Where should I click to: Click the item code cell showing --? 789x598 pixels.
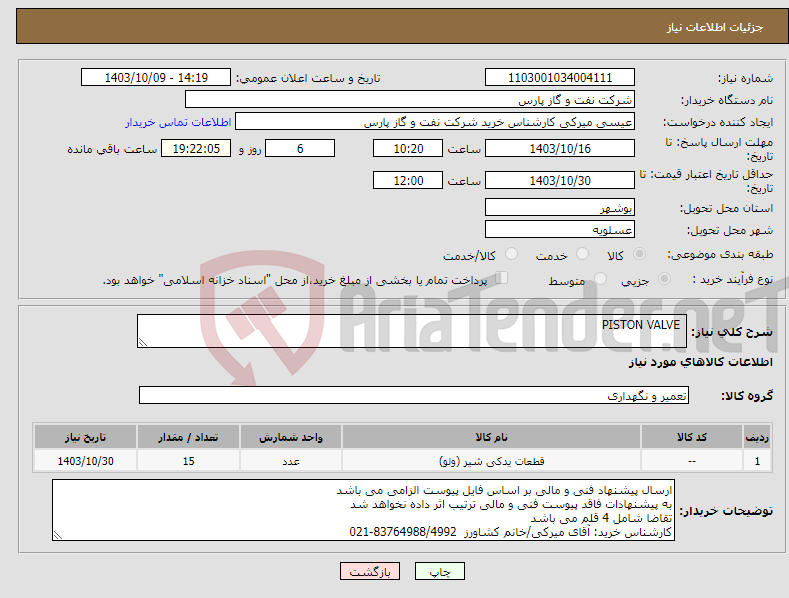coord(692,461)
